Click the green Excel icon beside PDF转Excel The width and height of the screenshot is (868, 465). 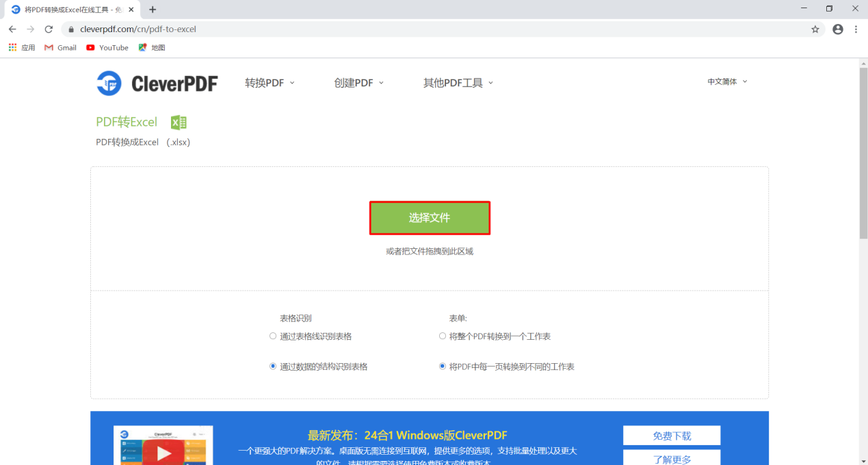[x=179, y=122]
